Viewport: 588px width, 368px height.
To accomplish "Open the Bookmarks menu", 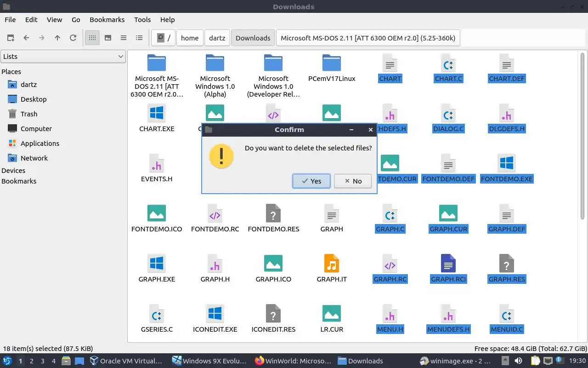I will coord(107,19).
